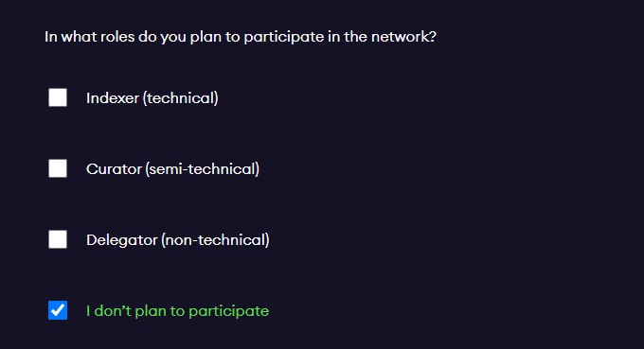This screenshot has width=644, height=349.
Task: Click the green I don't plan to participate label
Action: pyautogui.click(x=177, y=311)
